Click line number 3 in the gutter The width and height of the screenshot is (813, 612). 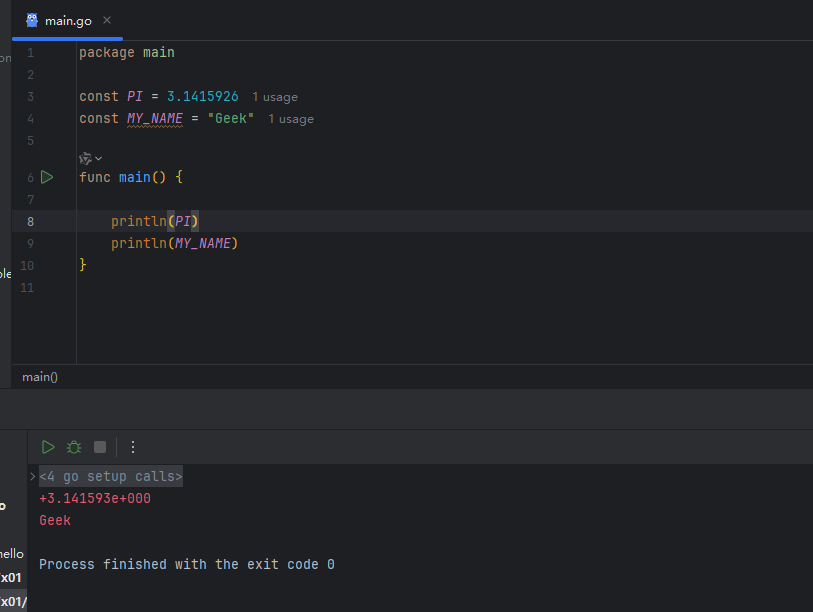point(31,97)
